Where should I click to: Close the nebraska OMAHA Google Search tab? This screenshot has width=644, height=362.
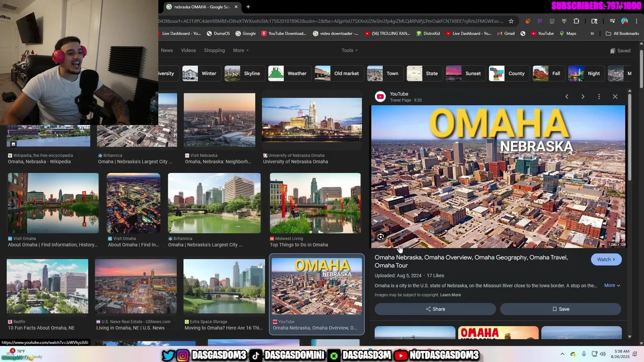tap(236, 7)
